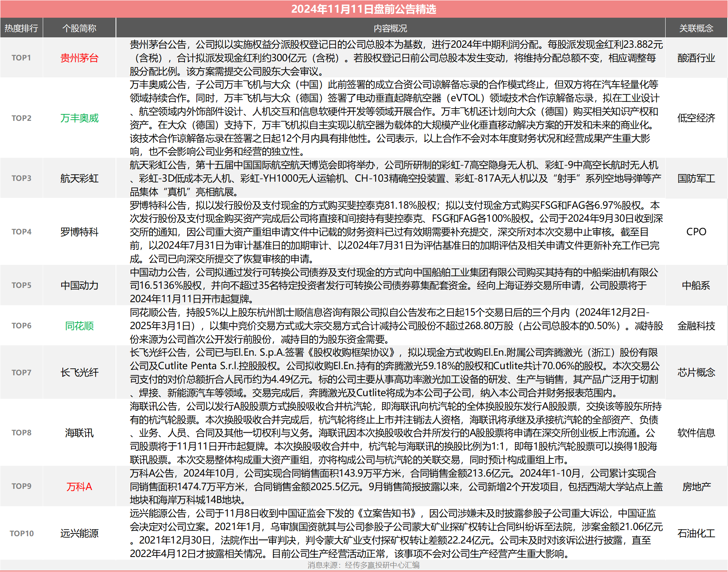Click the concept cell CPO
This screenshot has height=572, width=728.
[x=696, y=232]
